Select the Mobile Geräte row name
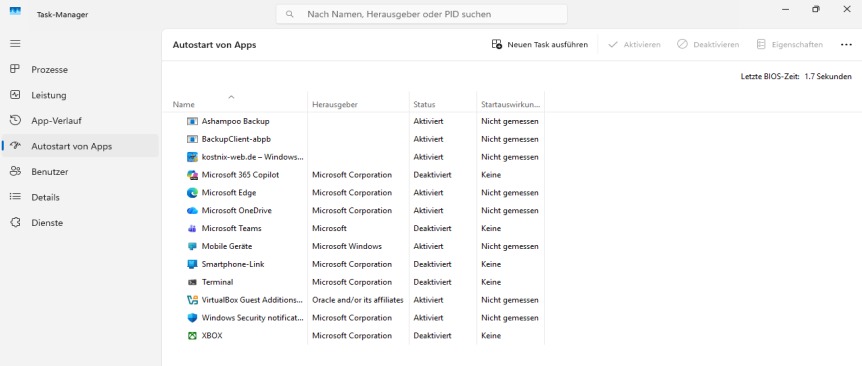The image size is (862, 366). pyautogui.click(x=227, y=246)
